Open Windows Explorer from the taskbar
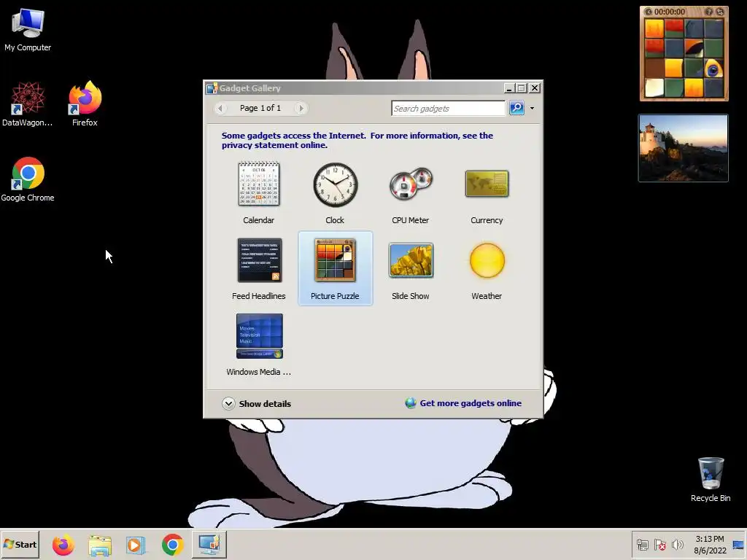747x560 pixels. [x=99, y=545]
